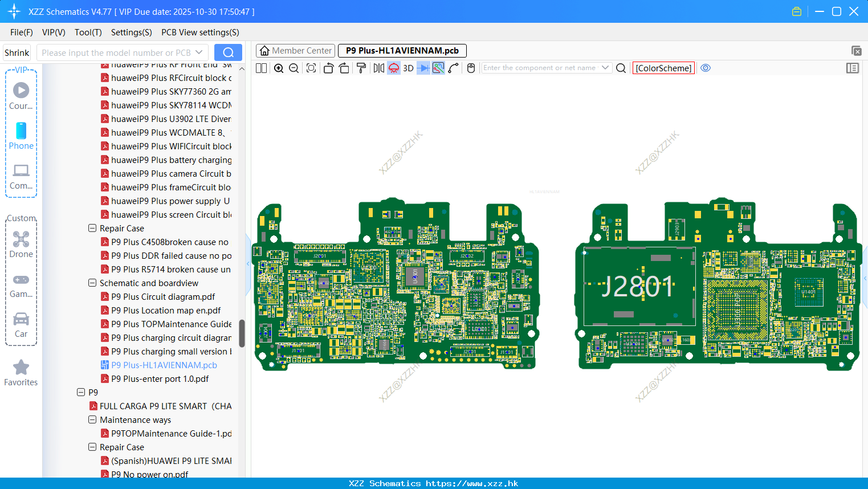The image size is (868, 489).
Task: Rotate the board clockwise
Action: tap(344, 68)
